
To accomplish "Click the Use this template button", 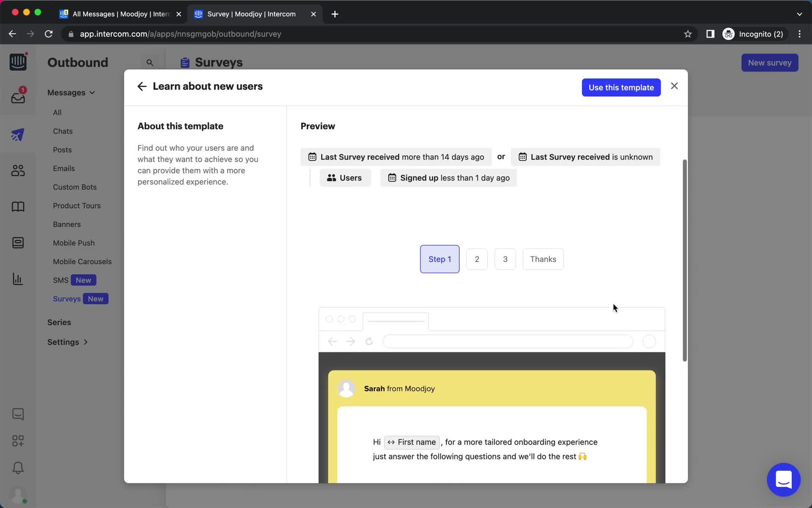I will click(x=621, y=87).
